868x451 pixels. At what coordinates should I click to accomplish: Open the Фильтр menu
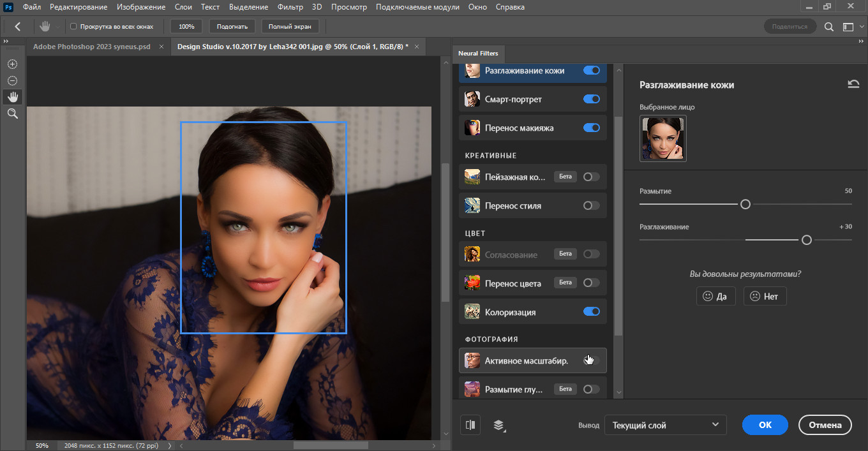pyautogui.click(x=290, y=7)
